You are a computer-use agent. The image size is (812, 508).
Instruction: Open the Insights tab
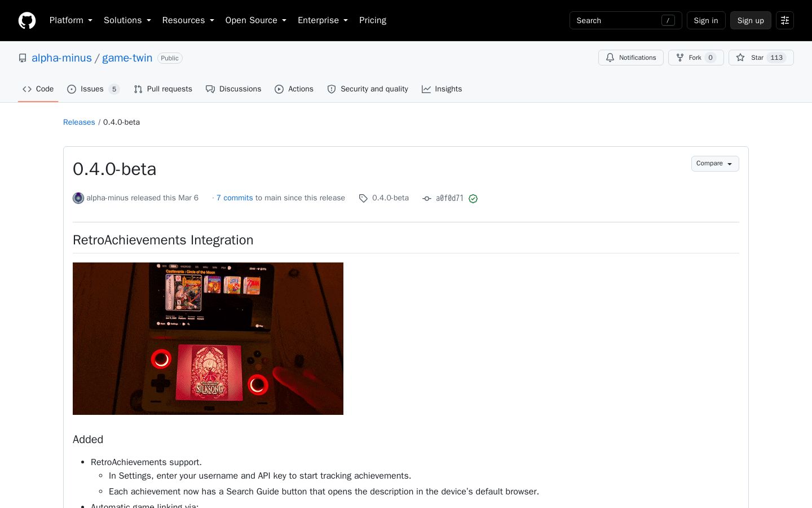442,89
